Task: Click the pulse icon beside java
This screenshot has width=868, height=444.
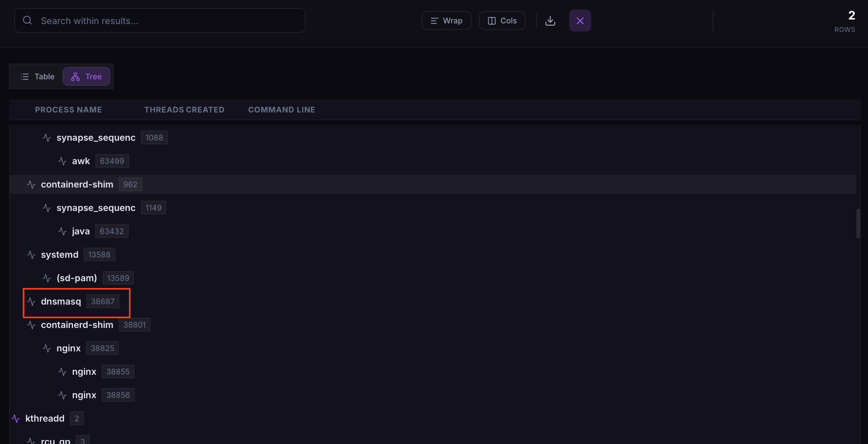Action: pos(62,231)
